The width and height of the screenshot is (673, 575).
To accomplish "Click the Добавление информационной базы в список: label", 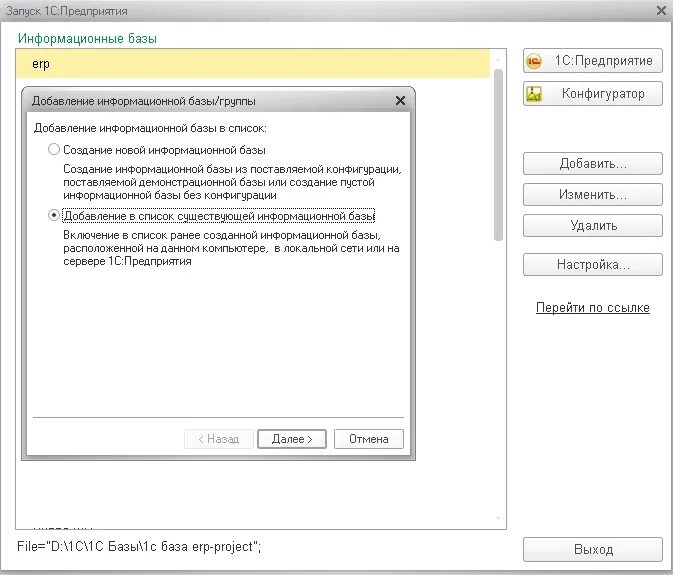I will point(150,128).
